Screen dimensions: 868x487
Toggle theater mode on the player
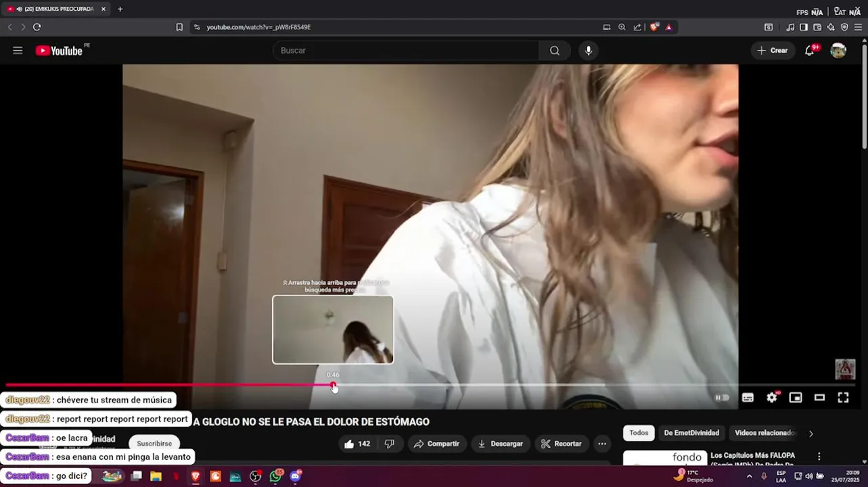tap(819, 398)
